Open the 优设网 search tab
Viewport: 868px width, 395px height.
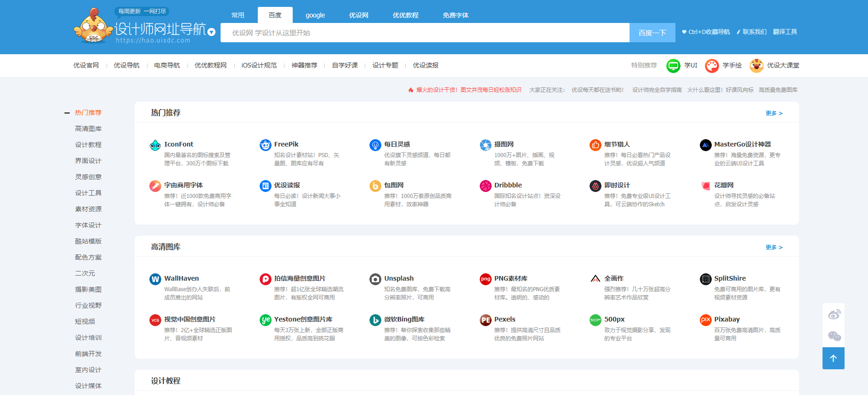pos(359,15)
